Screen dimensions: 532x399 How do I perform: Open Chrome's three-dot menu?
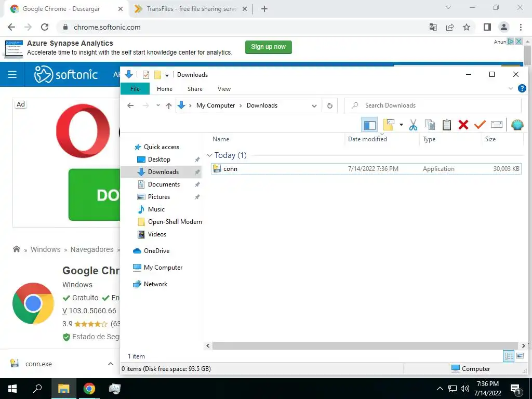coord(521,27)
